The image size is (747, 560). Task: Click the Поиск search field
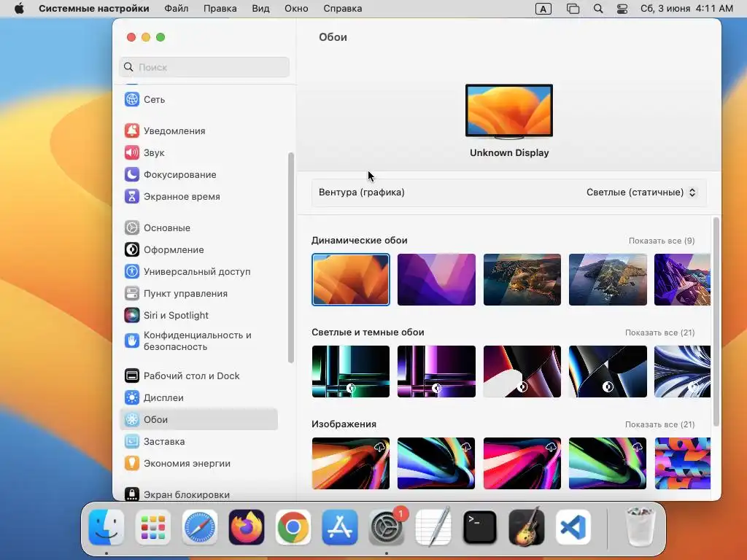pos(204,67)
